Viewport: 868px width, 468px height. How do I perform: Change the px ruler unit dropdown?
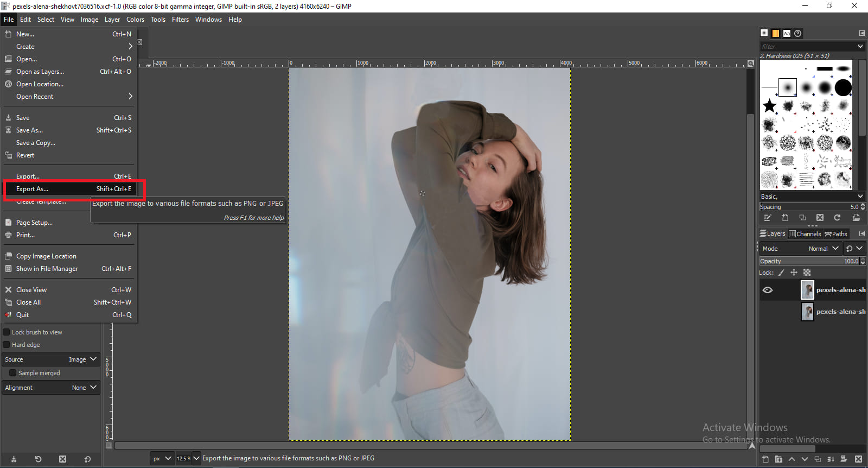[162, 458]
